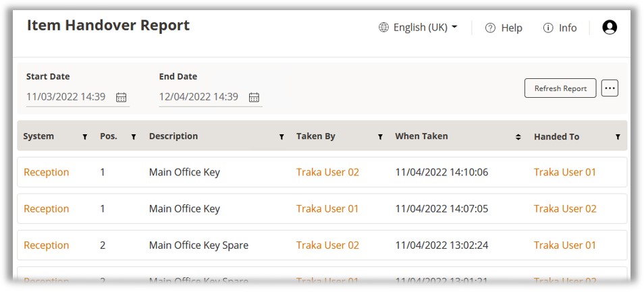This screenshot has width=644, height=292.
Task: Open the End Date calendar picker
Action: pos(254,97)
